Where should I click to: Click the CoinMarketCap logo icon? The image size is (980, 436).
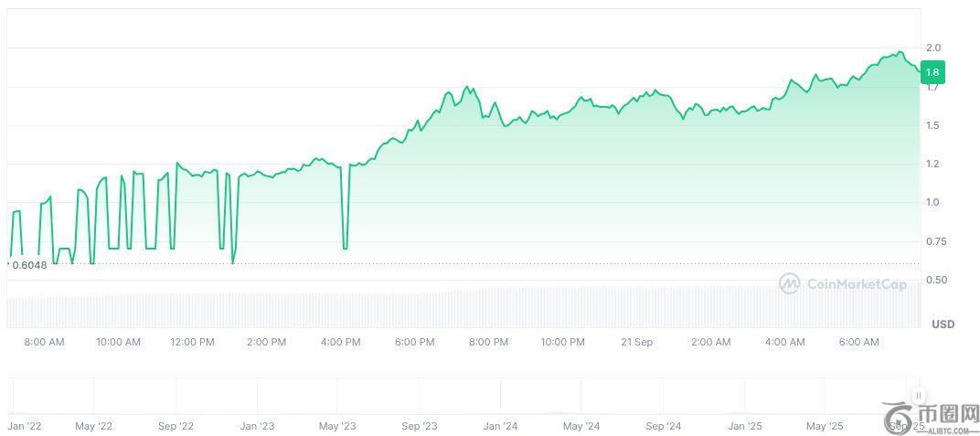[x=789, y=284]
